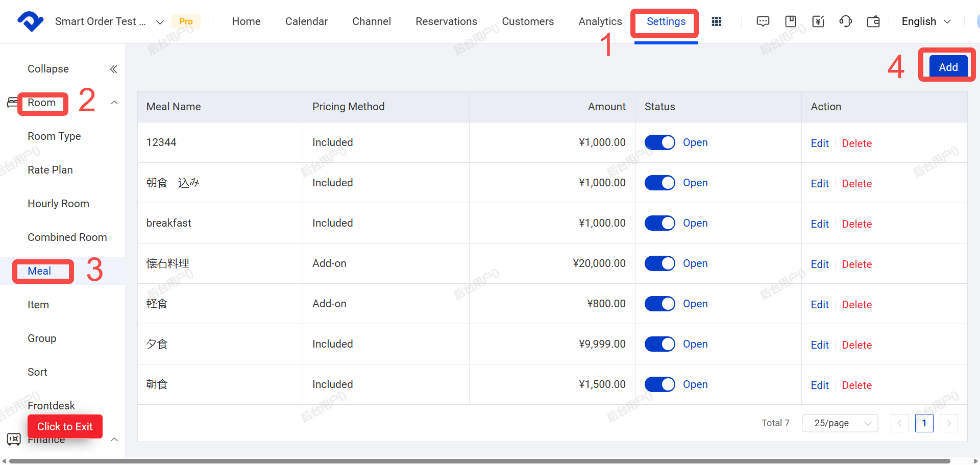Open the Smart Order Test property dropdown

point(109,21)
